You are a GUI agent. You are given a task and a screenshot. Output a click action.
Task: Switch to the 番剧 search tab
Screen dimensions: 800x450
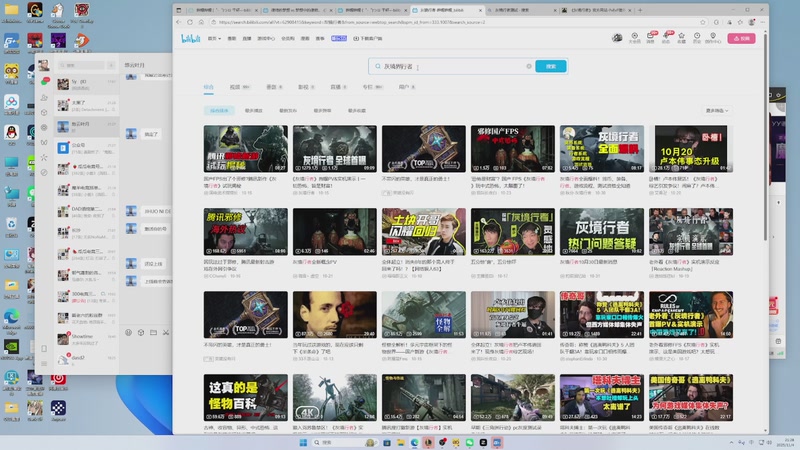(x=274, y=87)
